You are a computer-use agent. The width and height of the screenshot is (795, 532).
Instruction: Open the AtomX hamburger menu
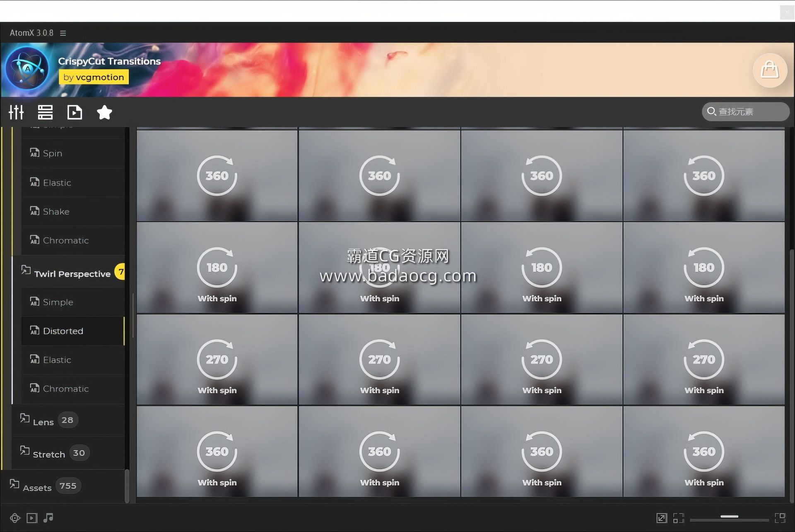[63, 33]
